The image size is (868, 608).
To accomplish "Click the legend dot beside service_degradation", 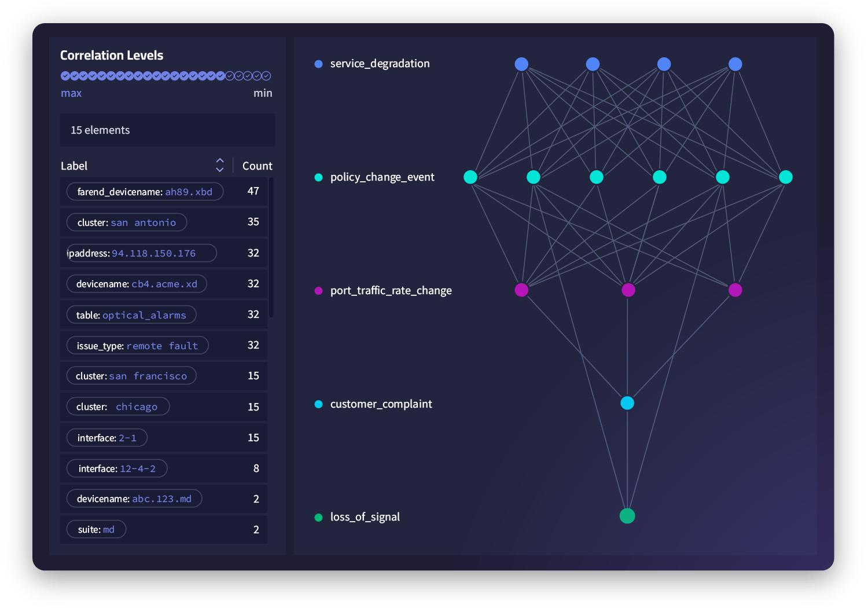I will tap(318, 64).
